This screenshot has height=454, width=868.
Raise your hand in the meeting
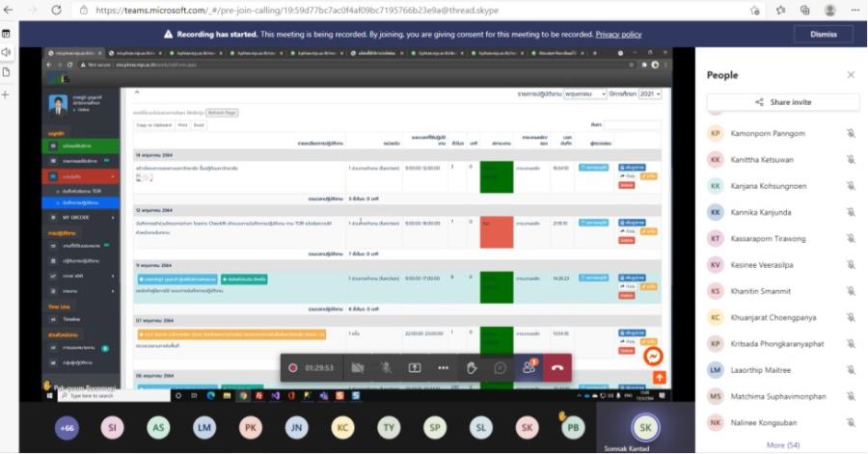point(472,367)
